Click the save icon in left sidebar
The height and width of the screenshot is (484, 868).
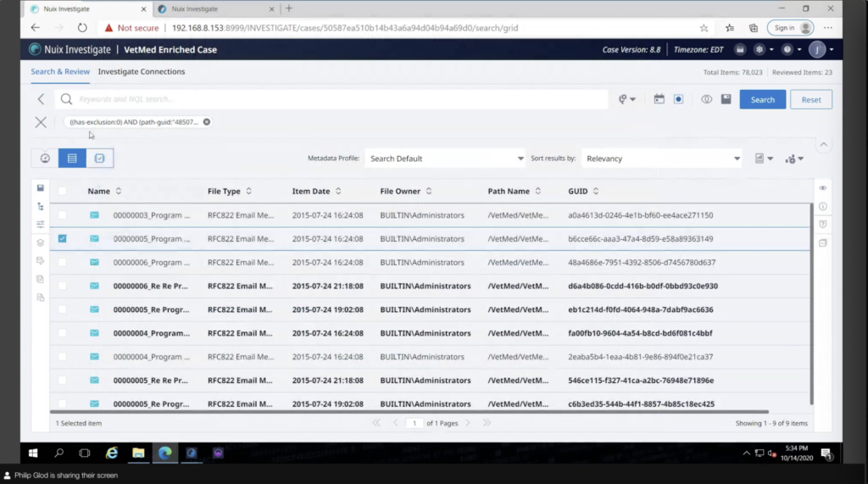coord(41,187)
